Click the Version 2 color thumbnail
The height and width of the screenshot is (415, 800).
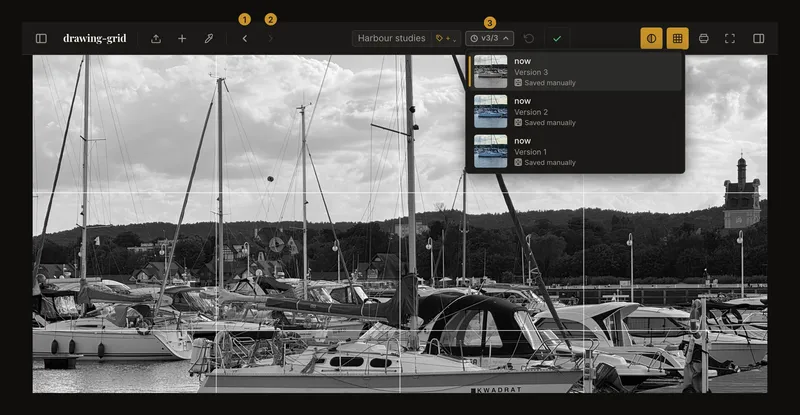pos(490,111)
